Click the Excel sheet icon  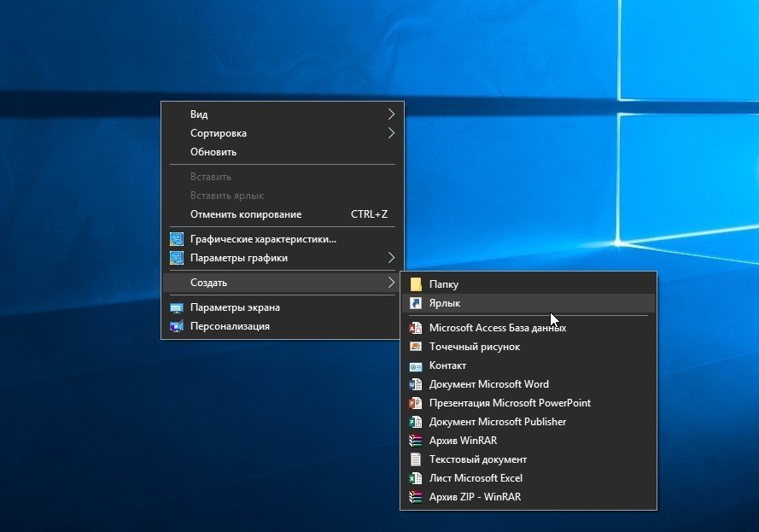point(416,478)
